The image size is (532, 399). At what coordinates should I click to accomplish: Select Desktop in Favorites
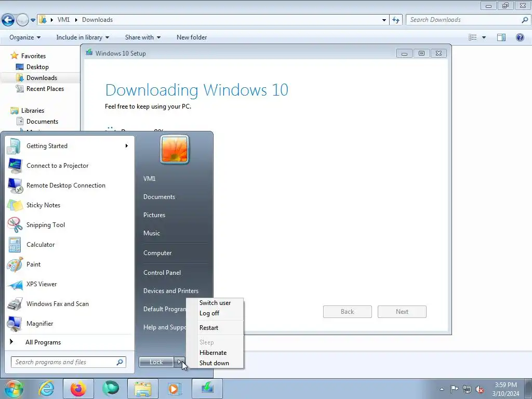(37, 67)
